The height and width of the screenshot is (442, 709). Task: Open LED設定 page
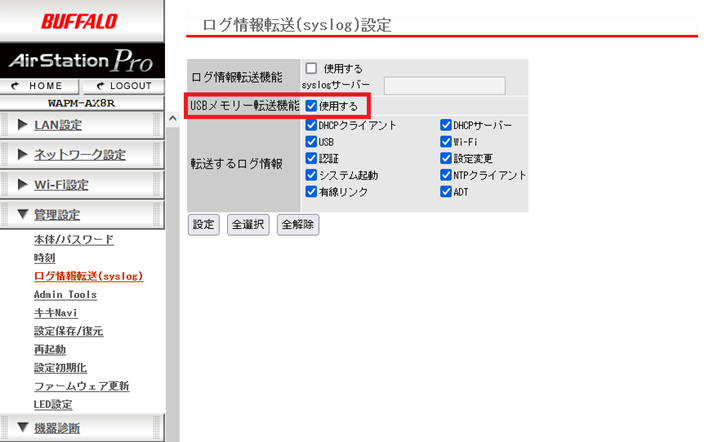point(53,404)
